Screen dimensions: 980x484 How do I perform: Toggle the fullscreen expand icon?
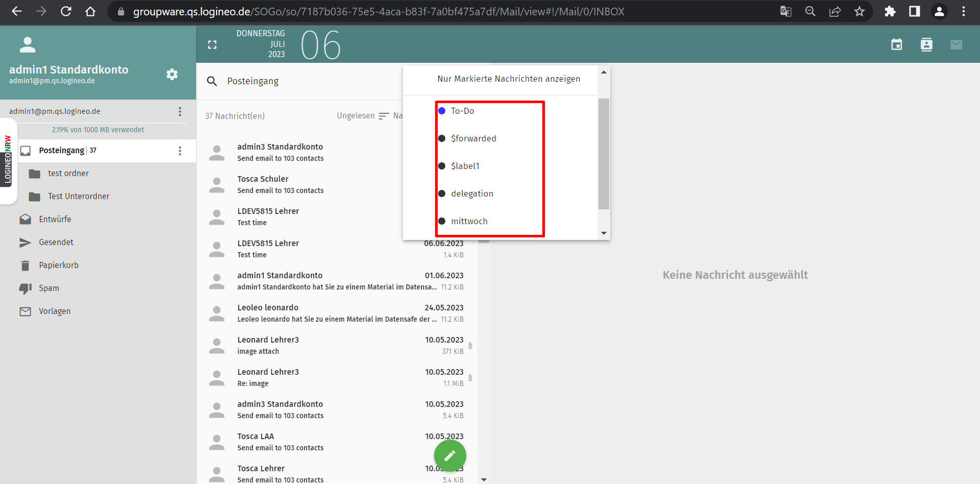pos(212,45)
